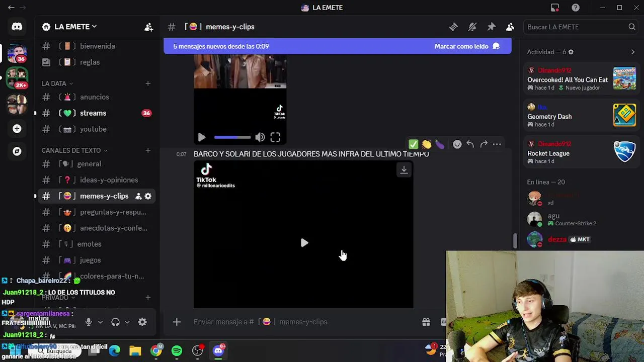Mute the upper video speaker icon
Viewport: 644px width, 362px height.
click(x=260, y=137)
